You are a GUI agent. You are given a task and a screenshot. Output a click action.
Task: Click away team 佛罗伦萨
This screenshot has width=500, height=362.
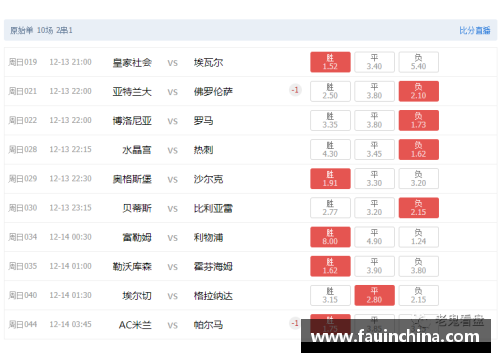pyautogui.click(x=213, y=92)
